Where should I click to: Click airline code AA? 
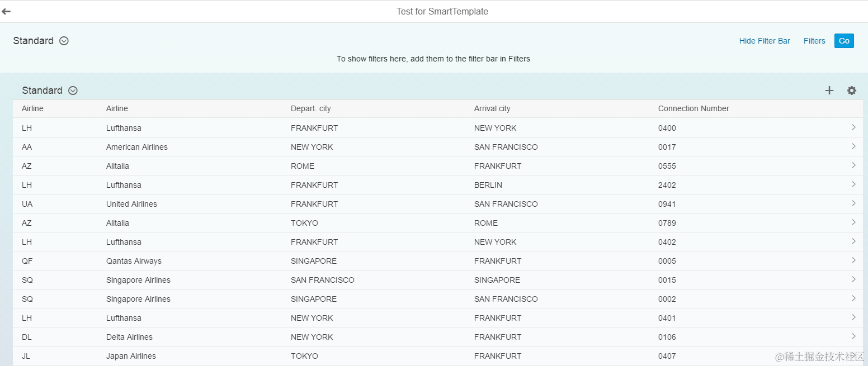click(27, 147)
